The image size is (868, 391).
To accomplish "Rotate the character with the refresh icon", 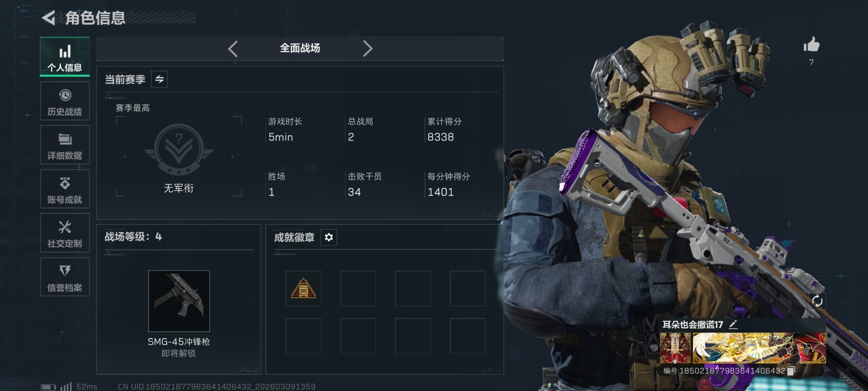I will pyautogui.click(x=817, y=301).
